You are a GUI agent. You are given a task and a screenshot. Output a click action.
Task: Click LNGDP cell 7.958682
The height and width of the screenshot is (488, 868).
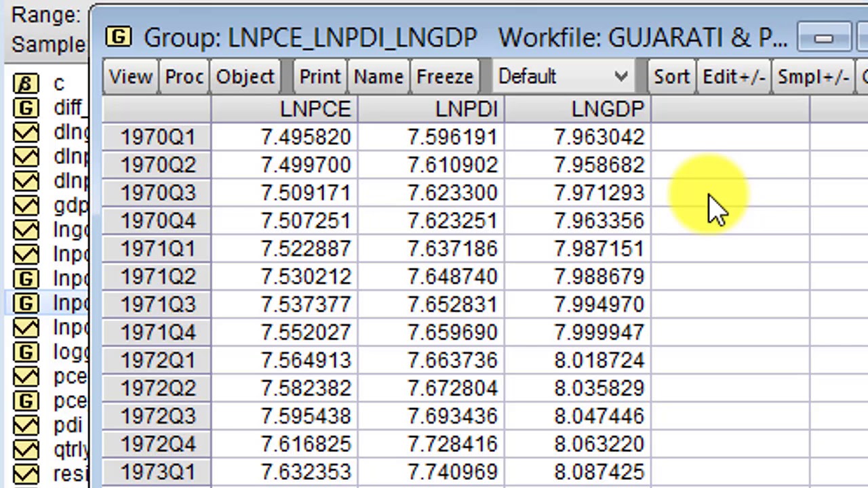578,165
